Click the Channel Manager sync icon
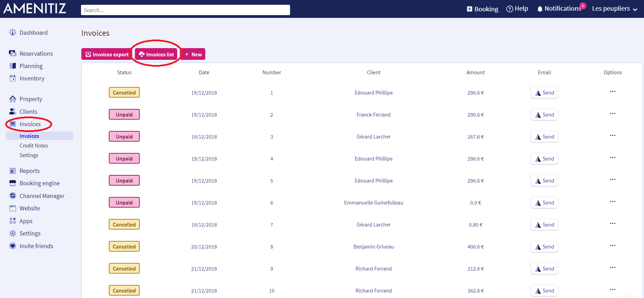This screenshot has height=298, width=644. [x=13, y=196]
